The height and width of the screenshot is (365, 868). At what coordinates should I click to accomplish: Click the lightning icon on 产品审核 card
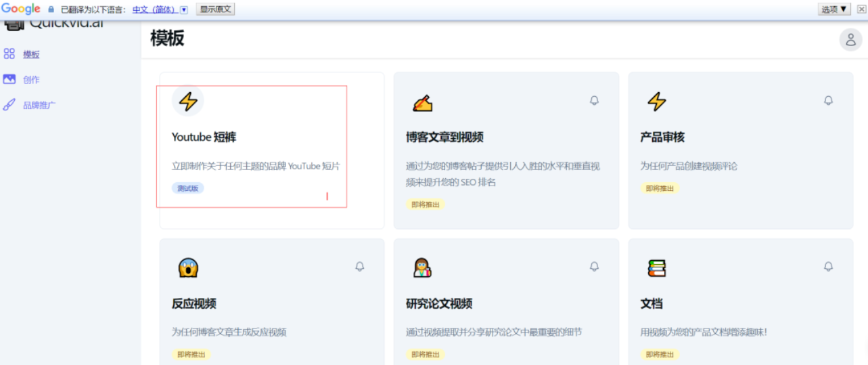pos(657,102)
